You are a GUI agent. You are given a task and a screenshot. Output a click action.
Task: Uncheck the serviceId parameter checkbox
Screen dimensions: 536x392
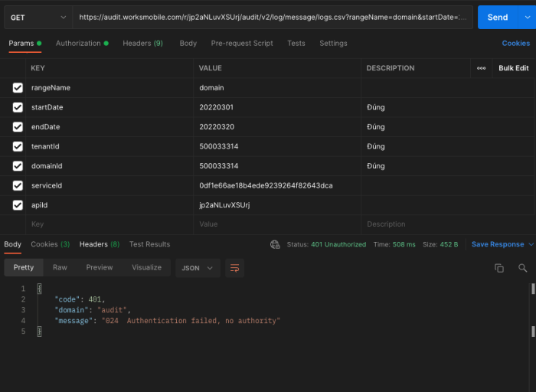(x=18, y=185)
